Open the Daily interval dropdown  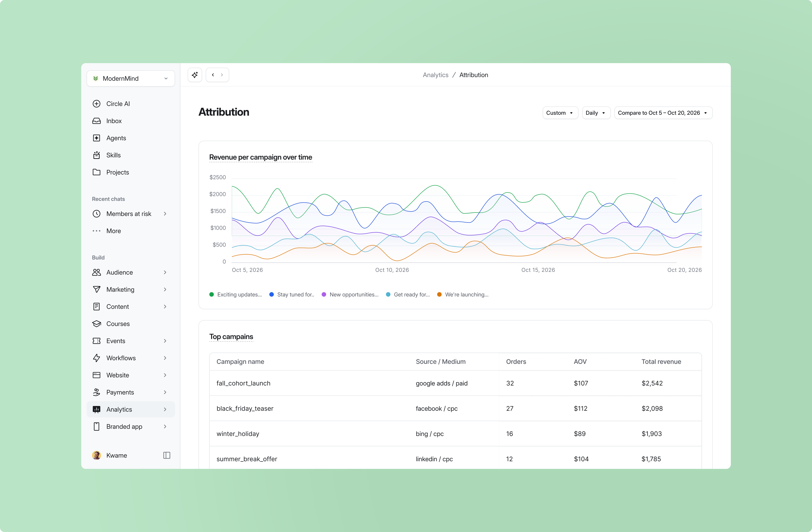coord(596,113)
